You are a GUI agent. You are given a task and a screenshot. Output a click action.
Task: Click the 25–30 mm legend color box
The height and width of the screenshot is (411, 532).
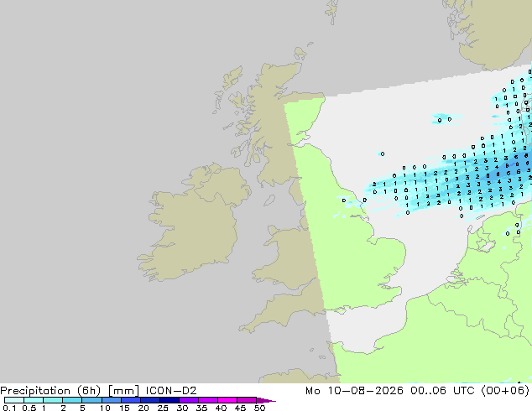(169, 400)
